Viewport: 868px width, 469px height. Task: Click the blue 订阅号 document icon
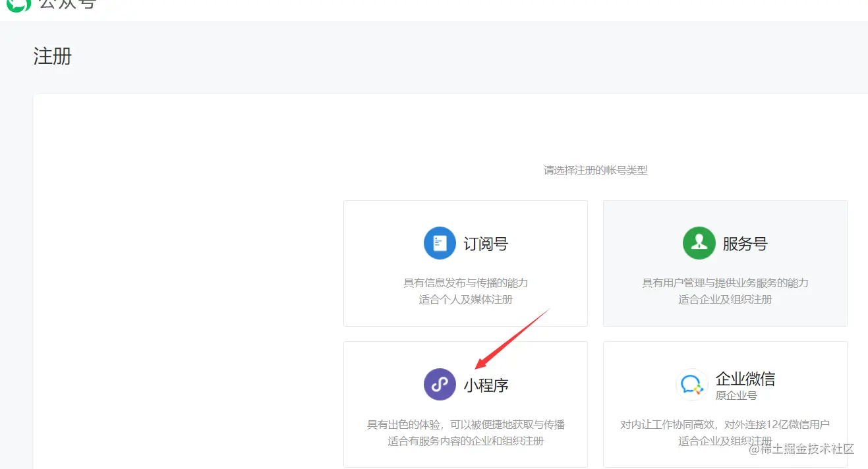pos(440,244)
